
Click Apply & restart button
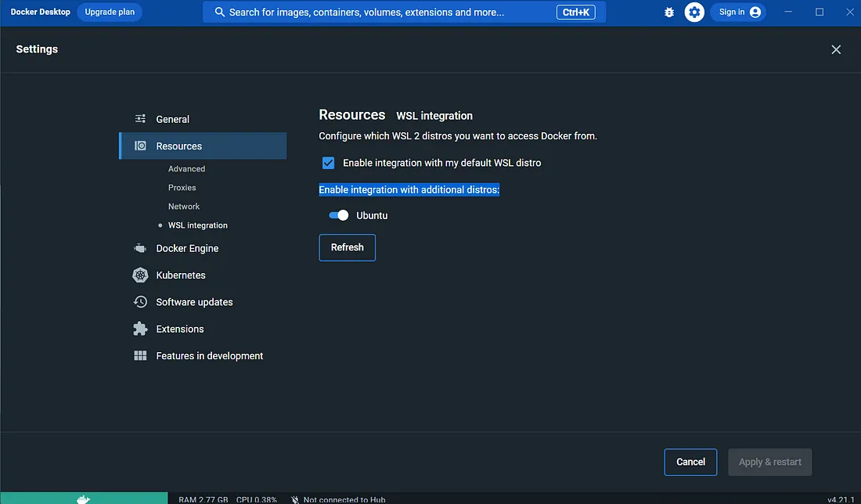770,463
